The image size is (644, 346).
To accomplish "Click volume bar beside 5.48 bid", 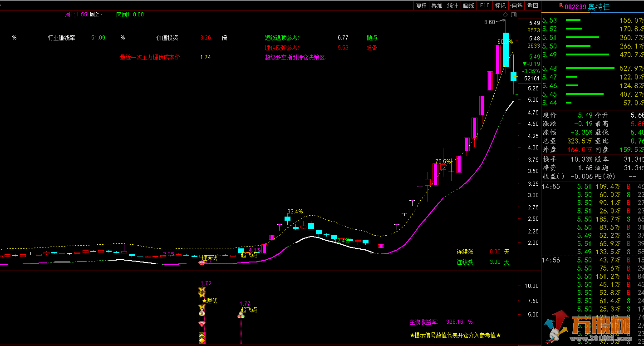I will click(590, 69).
